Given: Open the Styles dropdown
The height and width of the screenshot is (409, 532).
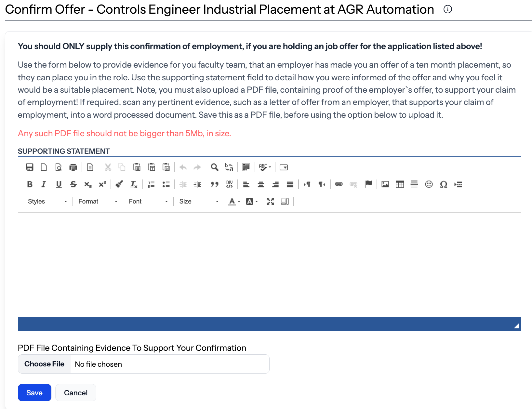Looking at the screenshot, I should 47,202.
